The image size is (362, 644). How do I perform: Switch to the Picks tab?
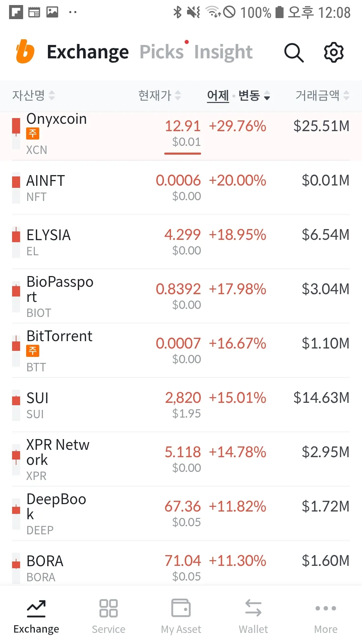pyautogui.click(x=162, y=52)
